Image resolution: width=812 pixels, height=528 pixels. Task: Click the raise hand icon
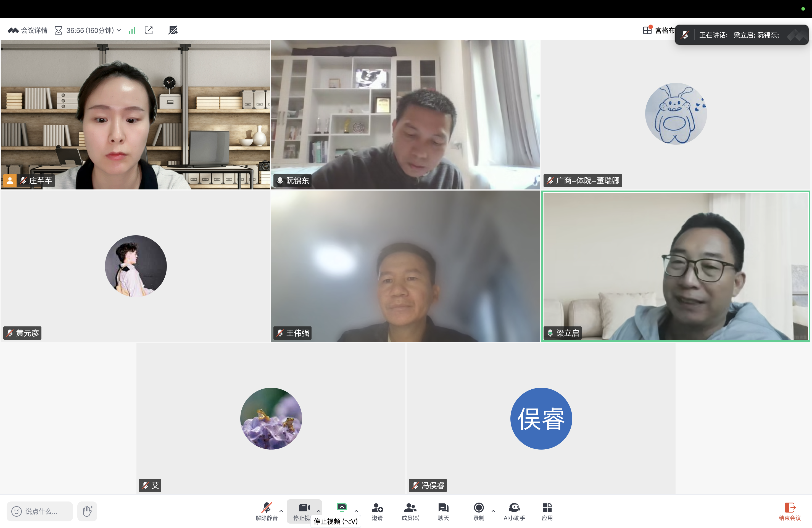coord(87,511)
